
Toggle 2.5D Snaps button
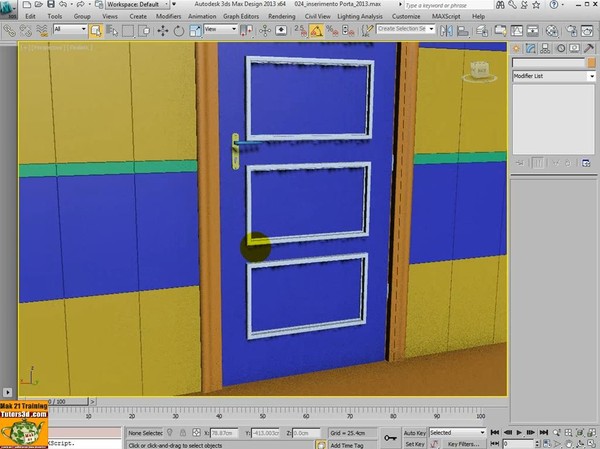[x=300, y=31]
